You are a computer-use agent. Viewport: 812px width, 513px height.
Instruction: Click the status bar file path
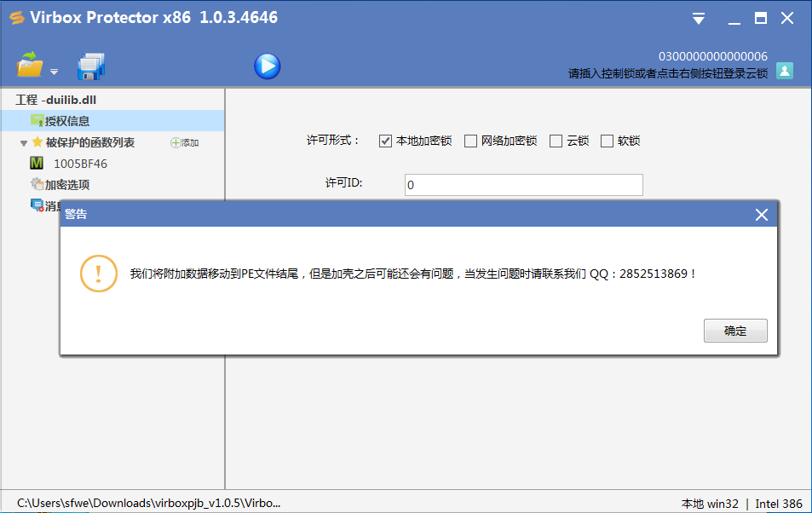pos(148,503)
